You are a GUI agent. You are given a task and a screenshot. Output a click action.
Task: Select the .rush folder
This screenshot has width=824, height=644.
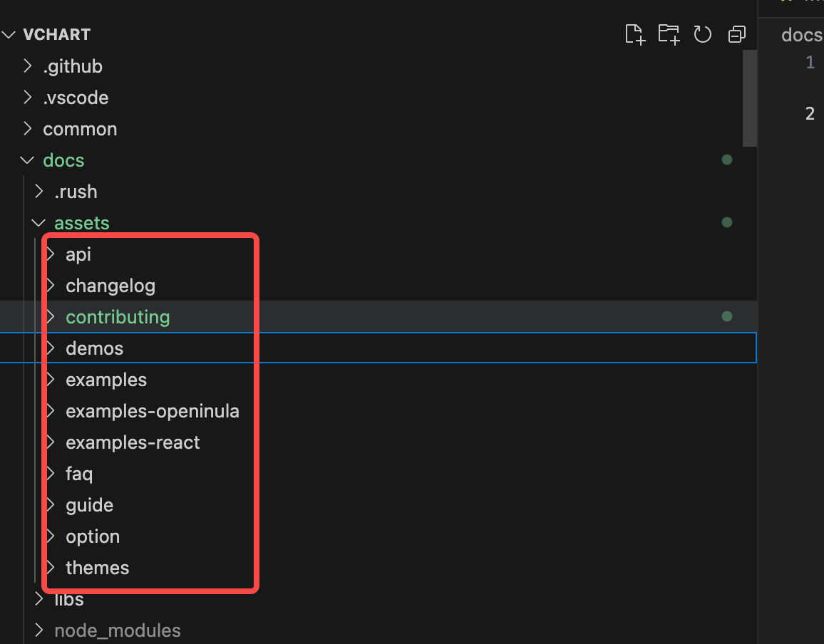point(76,192)
